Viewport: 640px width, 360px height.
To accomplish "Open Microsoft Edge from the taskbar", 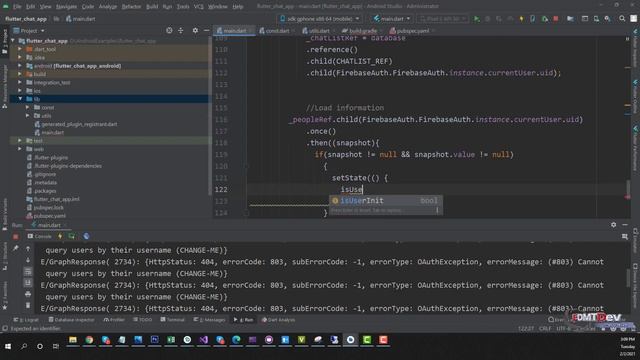I will 236,340.
